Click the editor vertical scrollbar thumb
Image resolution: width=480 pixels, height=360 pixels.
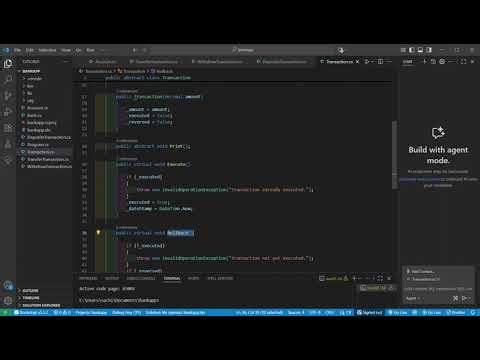394,155
